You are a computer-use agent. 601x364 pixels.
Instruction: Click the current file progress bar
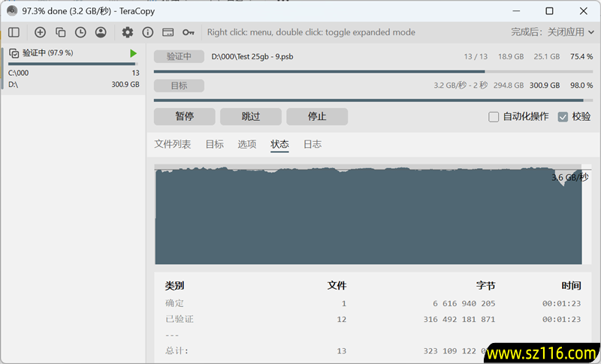(373, 71)
